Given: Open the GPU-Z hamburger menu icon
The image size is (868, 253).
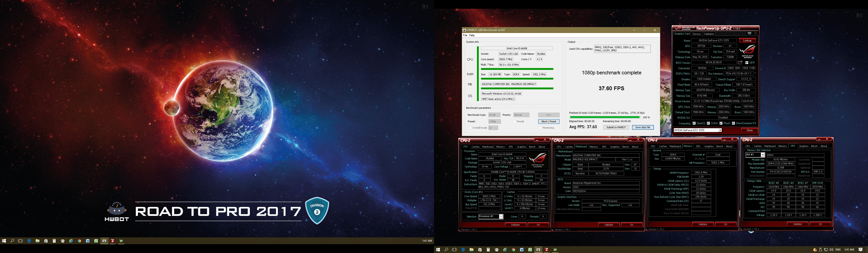Looking at the screenshot, I should (755, 33).
